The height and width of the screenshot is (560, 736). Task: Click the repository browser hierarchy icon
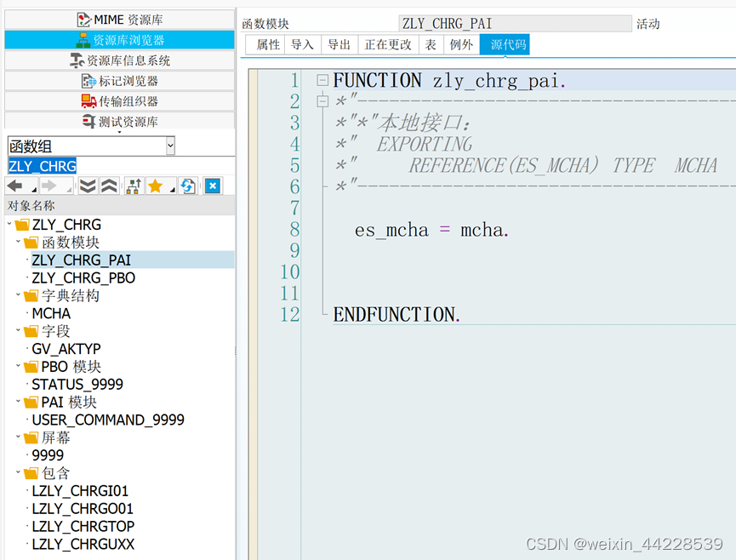(x=83, y=40)
